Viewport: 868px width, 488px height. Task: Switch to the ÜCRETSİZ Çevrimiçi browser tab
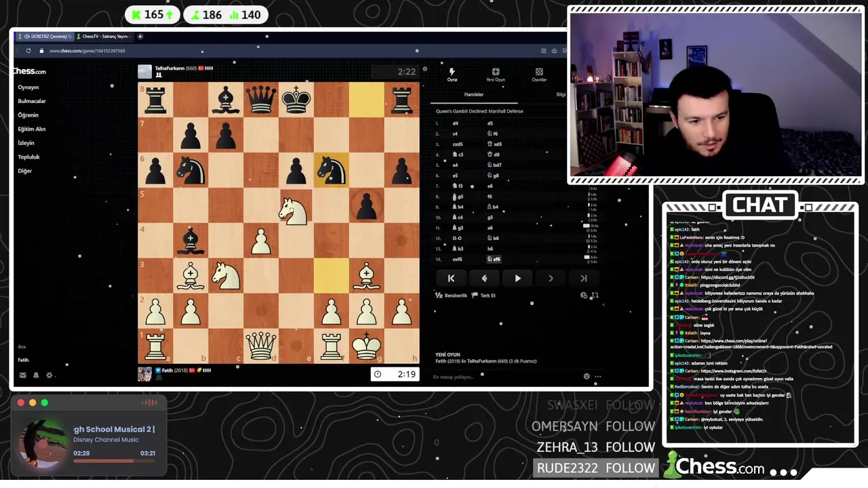[x=45, y=37]
